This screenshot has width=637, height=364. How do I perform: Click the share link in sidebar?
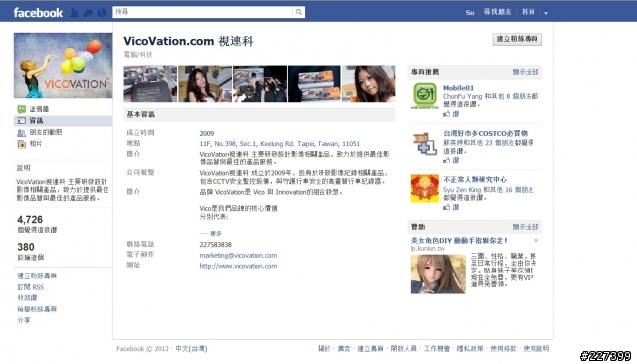pos(24,320)
